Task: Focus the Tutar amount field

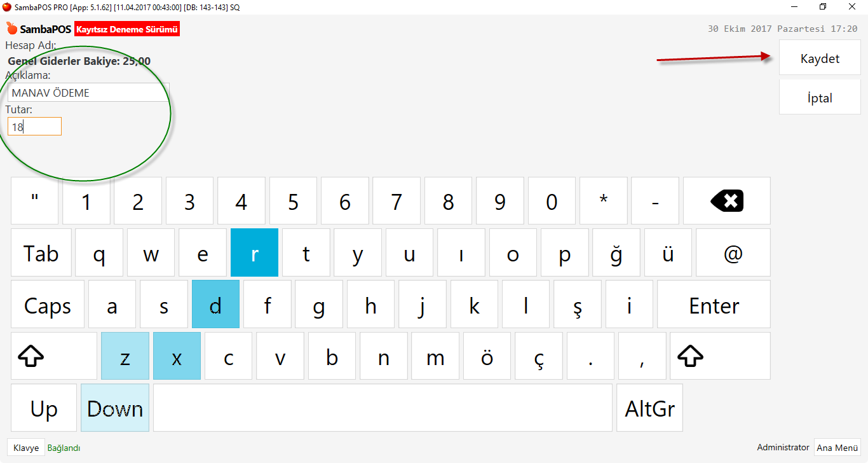Action: pyautogui.click(x=35, y=127)
